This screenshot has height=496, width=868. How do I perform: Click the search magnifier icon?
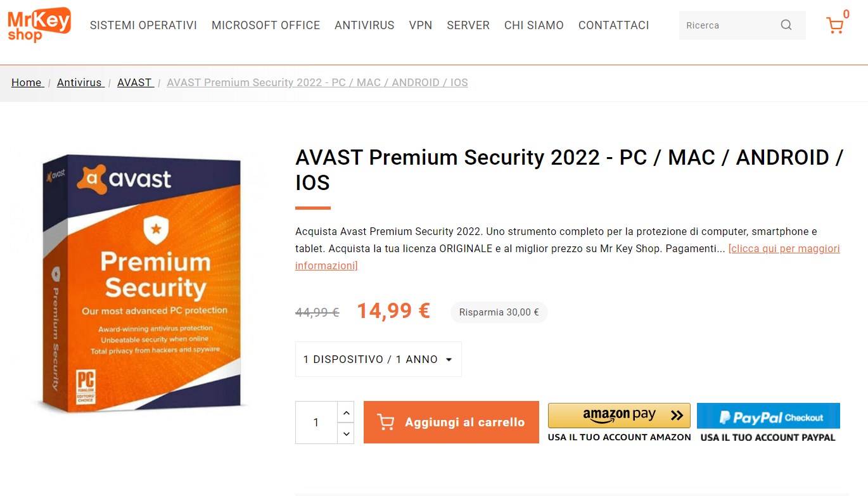786,25
